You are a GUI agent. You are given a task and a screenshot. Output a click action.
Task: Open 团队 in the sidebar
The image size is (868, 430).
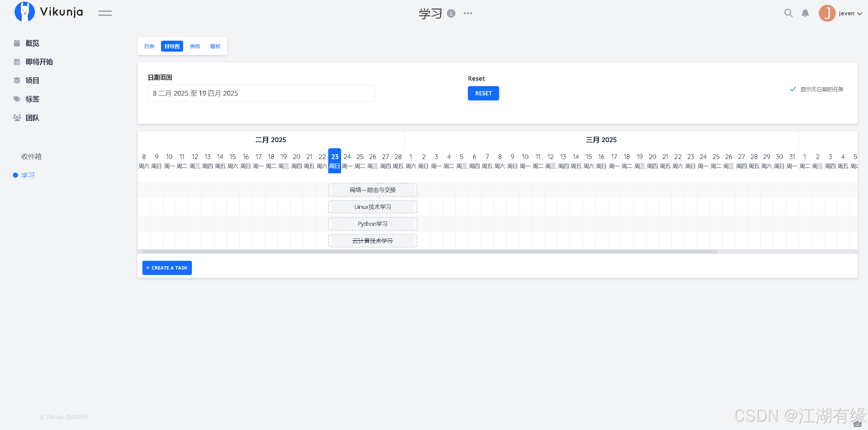pos(32,118)
